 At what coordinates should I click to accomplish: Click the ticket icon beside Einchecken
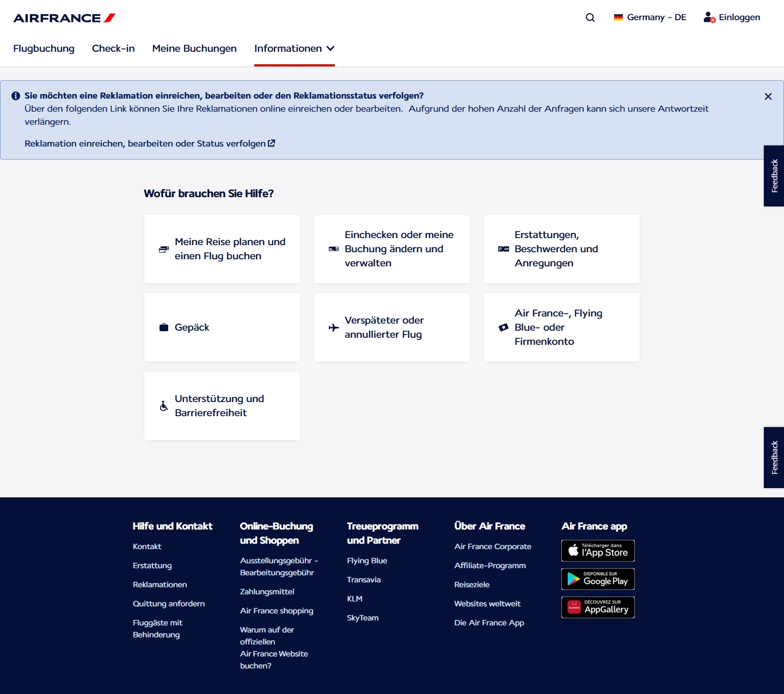[x=334, y=249]
